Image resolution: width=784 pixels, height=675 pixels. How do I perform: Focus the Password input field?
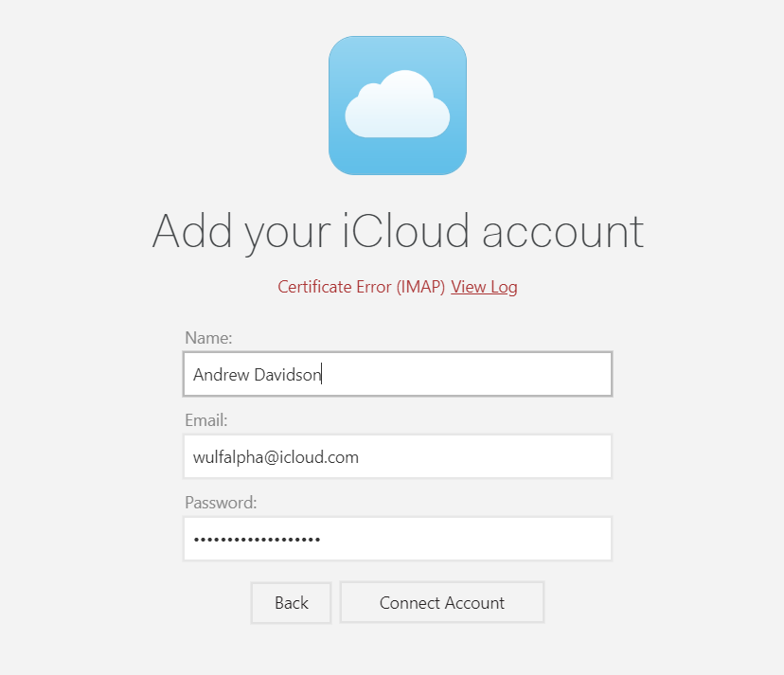tap(398, 539)
